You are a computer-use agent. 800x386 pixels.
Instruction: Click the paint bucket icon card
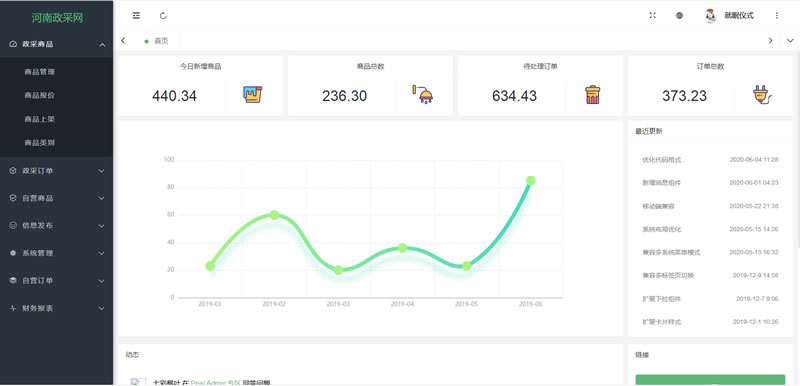pyautogui.click(x=253, y=94)
